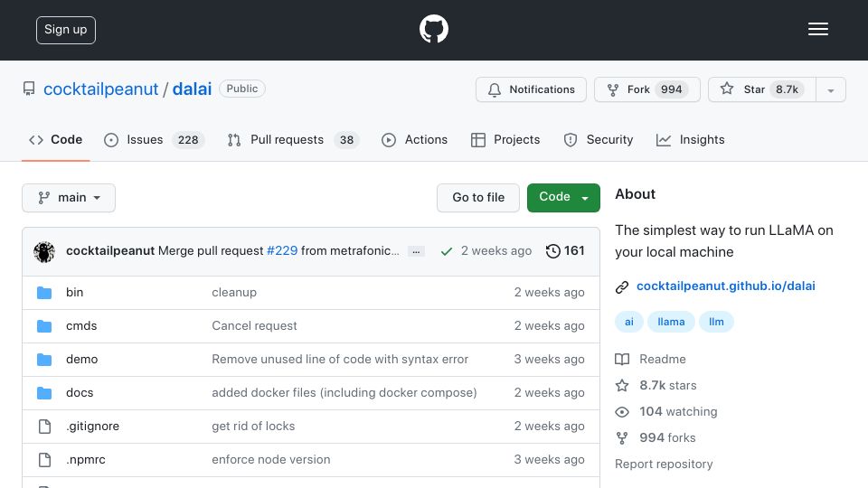868x488 pixels.
Task: Click the cmds folder icon
Action: (44, 326)
